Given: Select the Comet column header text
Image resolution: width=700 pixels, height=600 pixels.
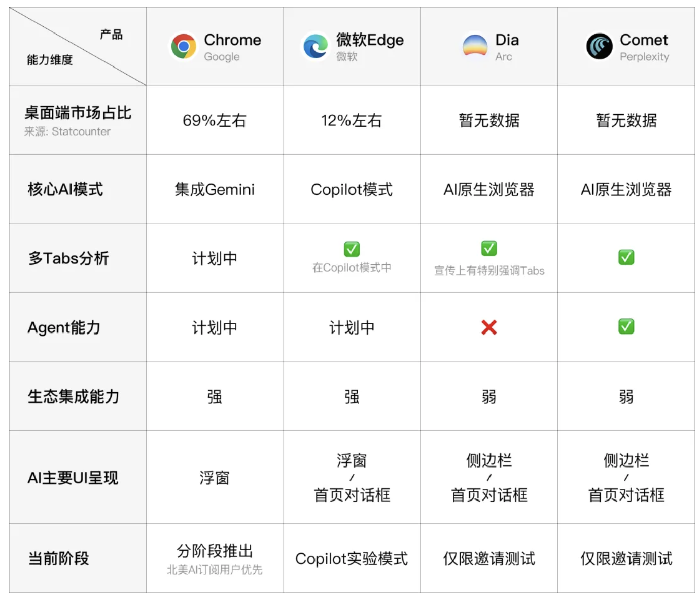Looking at the screenshot, I should point(644,40).
